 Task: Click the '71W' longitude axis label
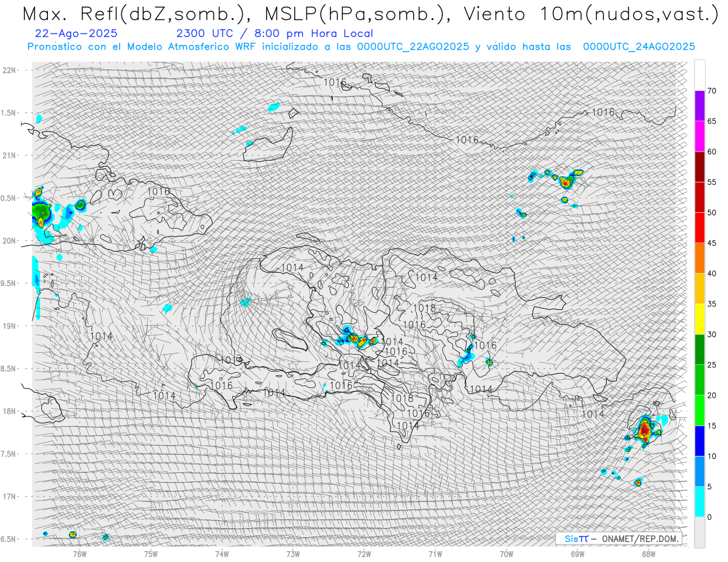pyautogui.click(x=435, y=554)
